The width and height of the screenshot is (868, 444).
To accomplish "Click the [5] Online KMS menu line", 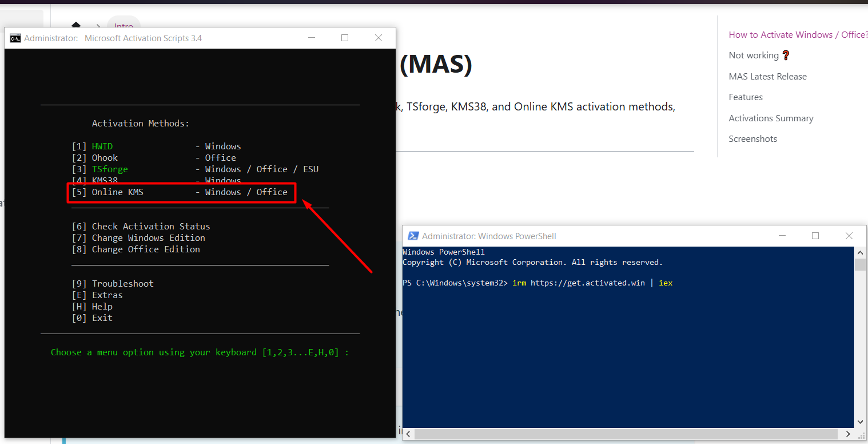I will point(180,192).
